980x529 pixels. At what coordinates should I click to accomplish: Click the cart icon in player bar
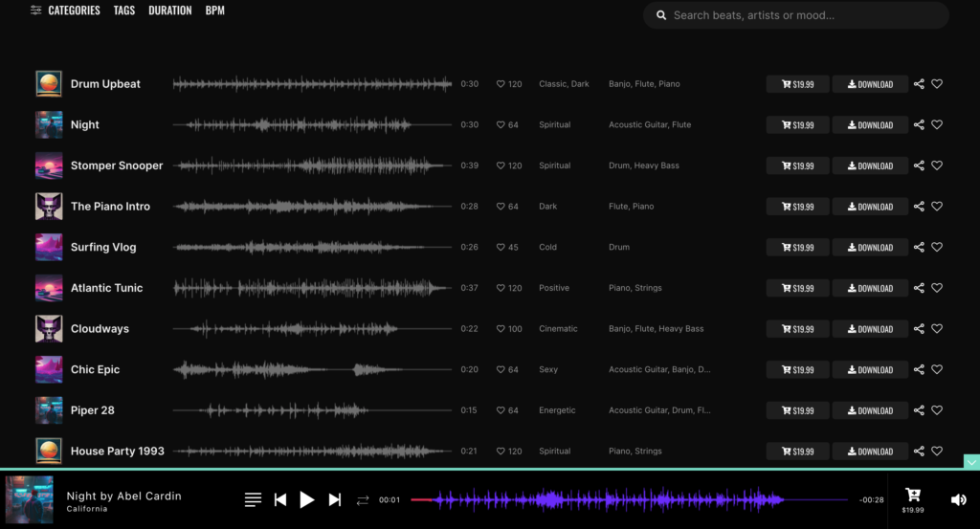[x=912, y=496]
